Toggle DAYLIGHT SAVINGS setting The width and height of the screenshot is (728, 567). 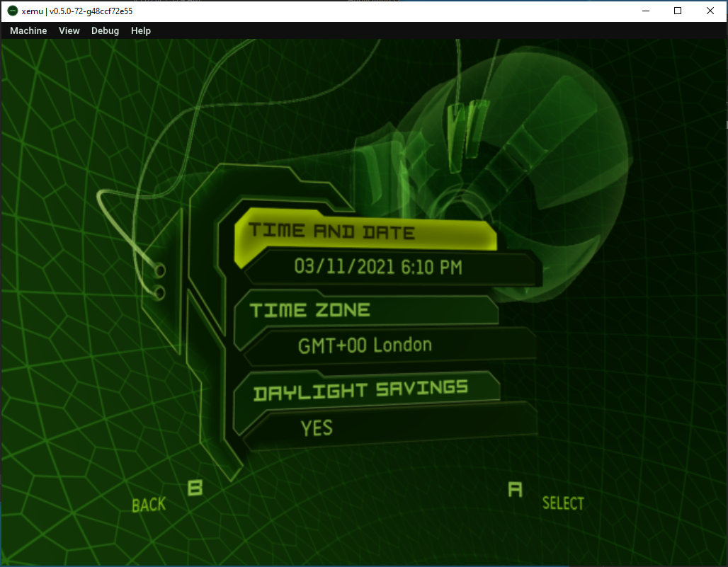[360, 387]
